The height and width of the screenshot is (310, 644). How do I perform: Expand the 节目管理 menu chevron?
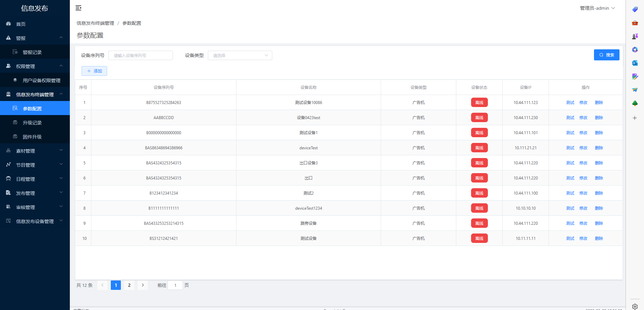(x=61, y=164)
